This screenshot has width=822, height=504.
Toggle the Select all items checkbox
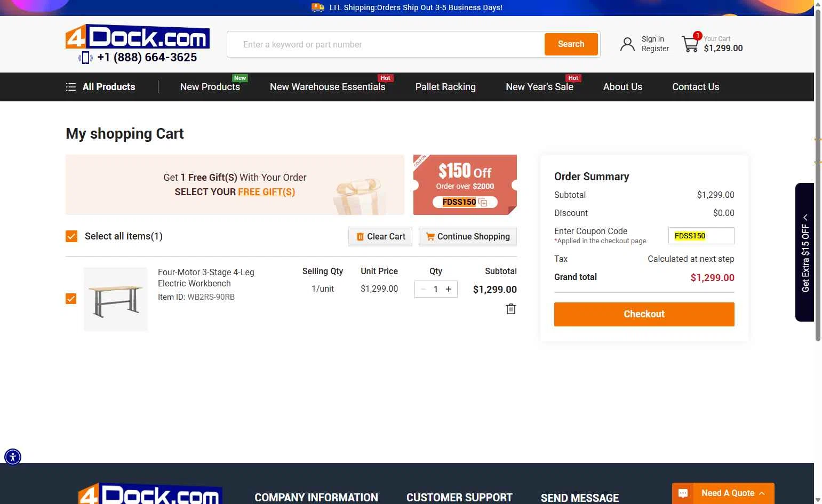pyautogui.click(x=71, y=236)
